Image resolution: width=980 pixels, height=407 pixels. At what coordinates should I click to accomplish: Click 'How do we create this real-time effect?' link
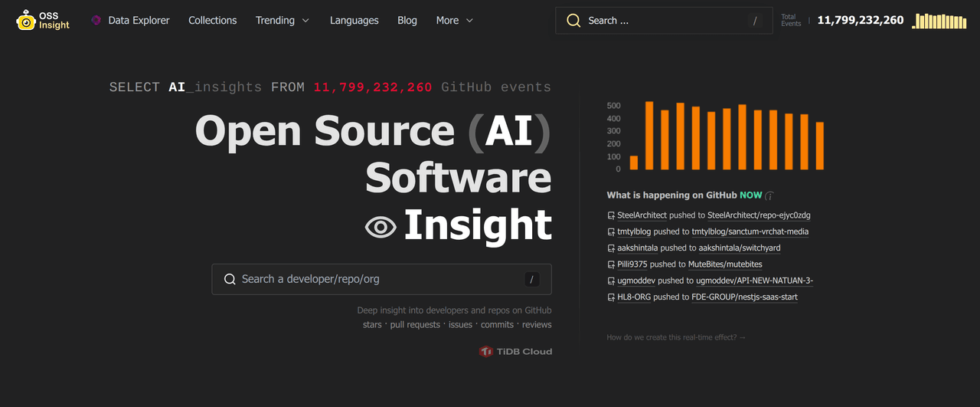coord(676,337)
